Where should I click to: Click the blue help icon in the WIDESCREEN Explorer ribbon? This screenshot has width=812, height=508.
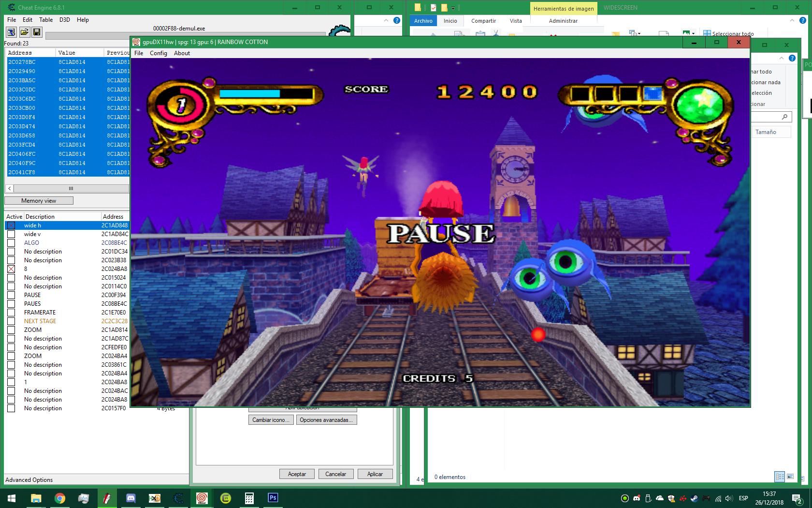pyautogui.click(x=803, y=20)
